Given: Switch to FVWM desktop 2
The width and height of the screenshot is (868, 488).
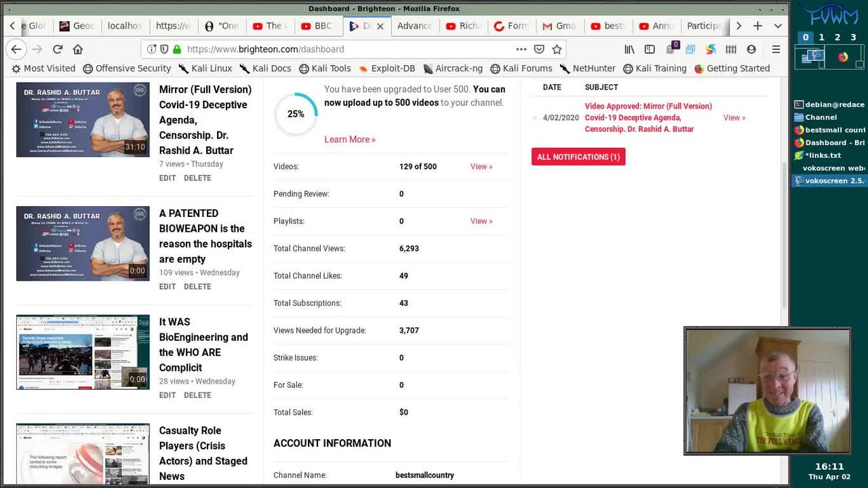Looking at the screenshot, I should (x=837, y=37).
